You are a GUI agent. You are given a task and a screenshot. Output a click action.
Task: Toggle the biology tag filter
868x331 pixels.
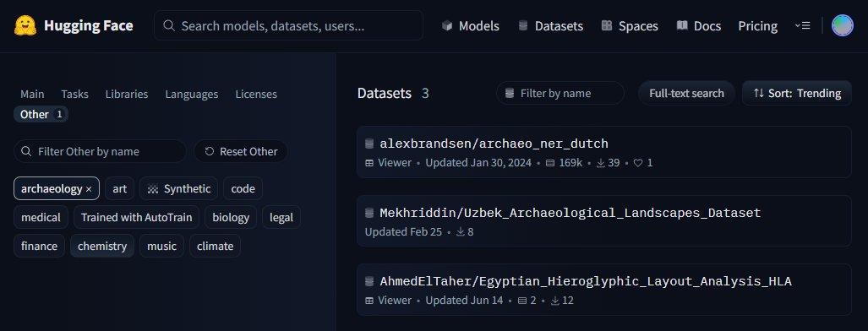[x=231, y=218]
